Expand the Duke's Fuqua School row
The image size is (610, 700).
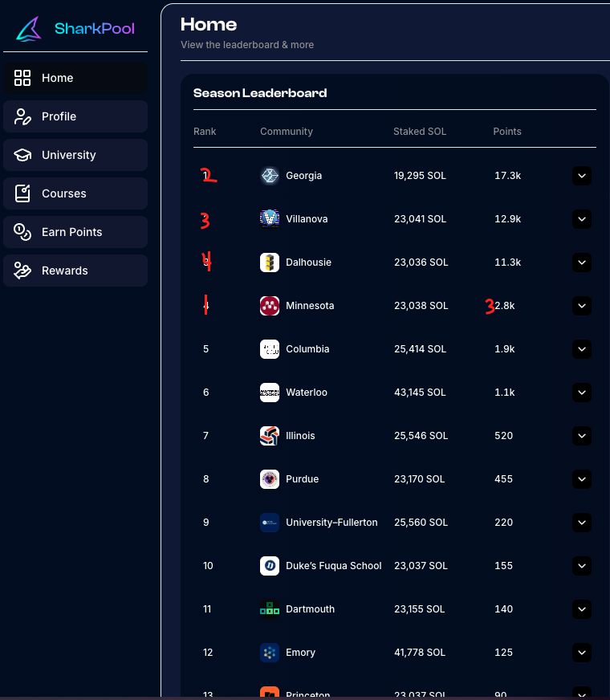click(582, 566)
